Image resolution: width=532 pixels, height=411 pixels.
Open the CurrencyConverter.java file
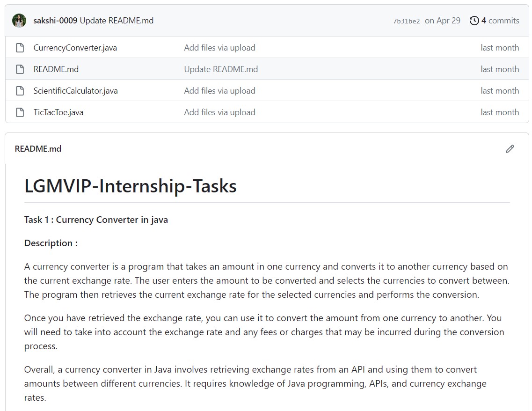point(75,48)
